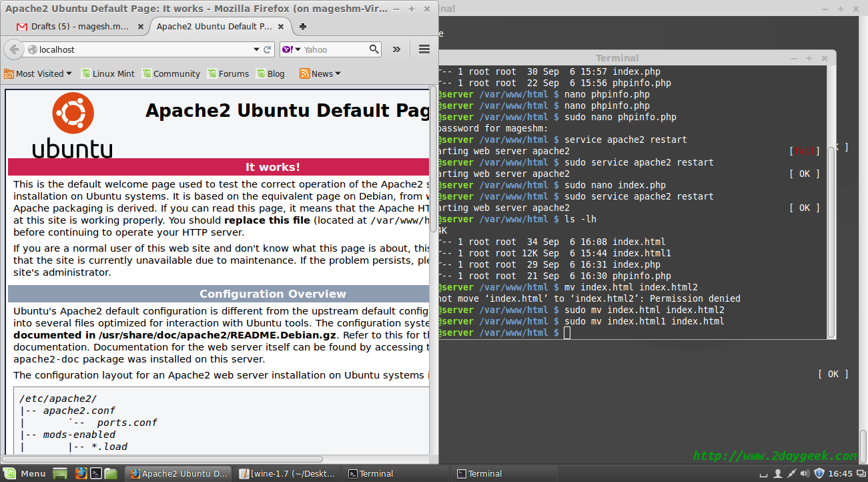The height and width of the screenshot is (482, 868).
Task: Open a new Firefox tab
Action: point(303,27)
